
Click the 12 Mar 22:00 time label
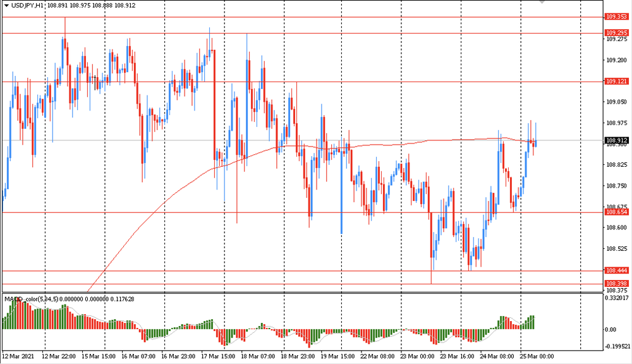[x=58, y=356]
